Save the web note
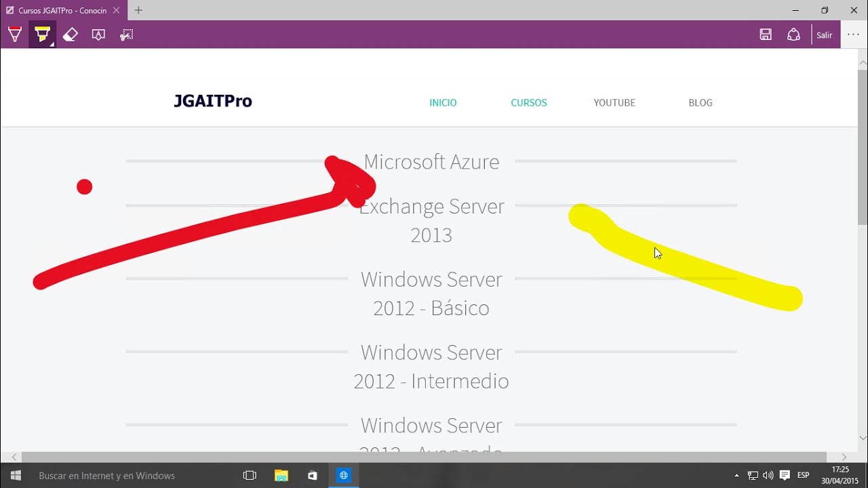Viewport: 868px width, 488px height. click(x=766, y=35)
